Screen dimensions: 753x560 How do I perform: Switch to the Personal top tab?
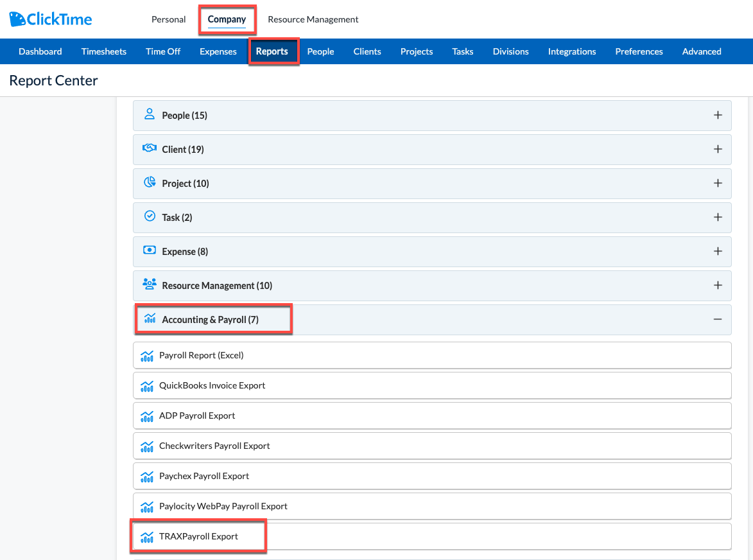(x=169, y=19)
